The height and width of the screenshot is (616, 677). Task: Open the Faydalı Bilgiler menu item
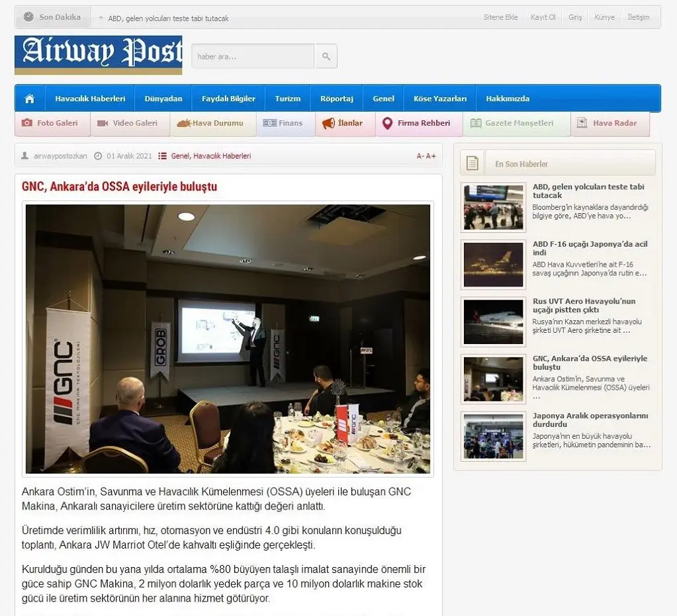click(x=228, y=99)
